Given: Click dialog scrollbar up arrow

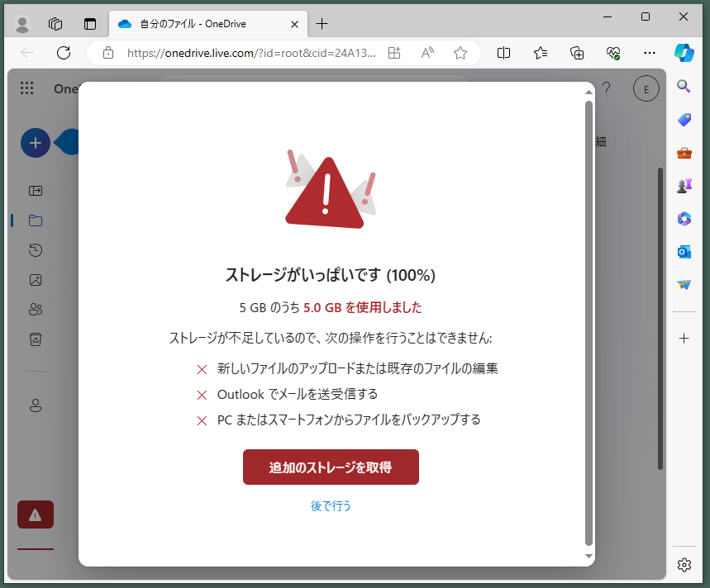Looking at the screenshot, I should 588,92.
